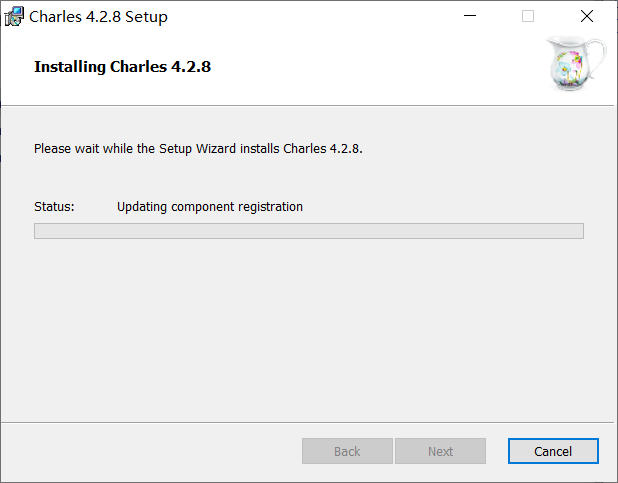Click the "Charles 4.2.8 Setup" window title
618x483 pixels.
[98, 17]
